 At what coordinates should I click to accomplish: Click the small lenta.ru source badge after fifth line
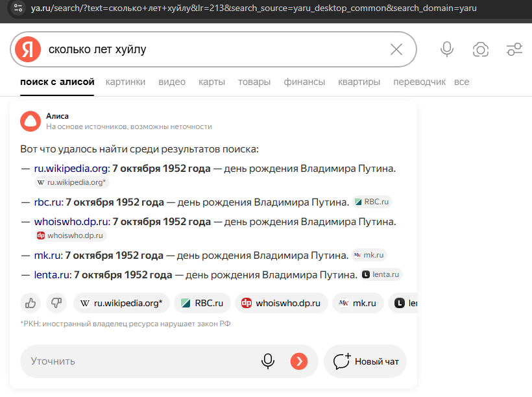coord(381,274)
